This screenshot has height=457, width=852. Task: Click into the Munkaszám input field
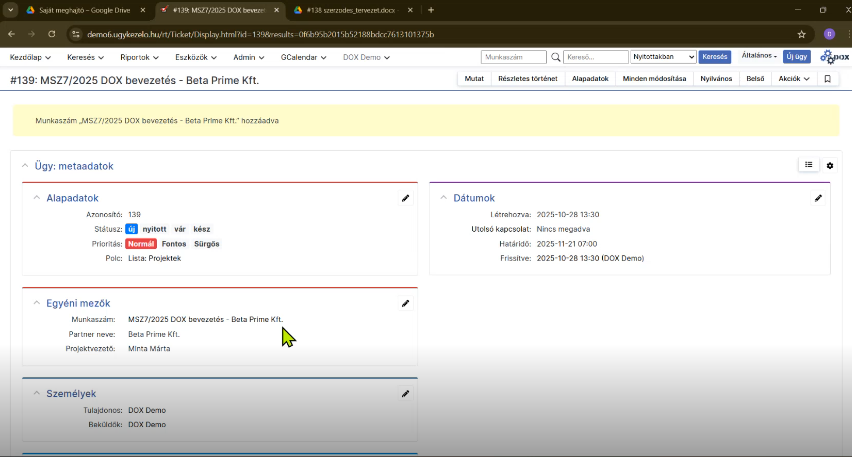513,58
